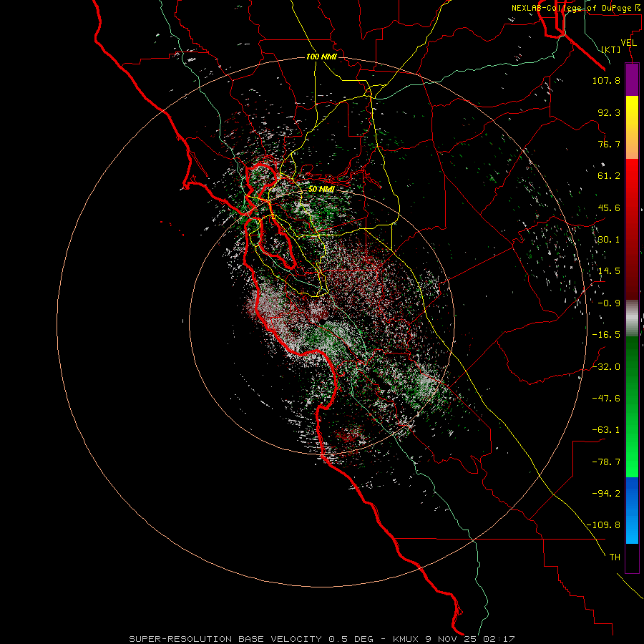Select the 61.2 legend value
644x644 pixels.
(609, 176)
